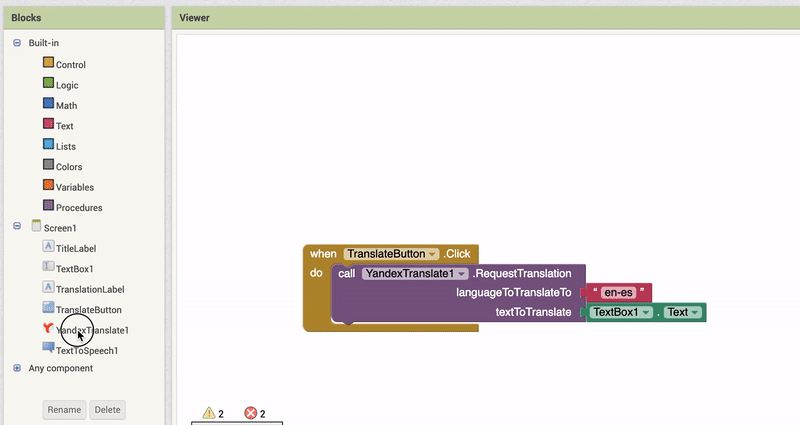Open the Lists blocks drawer icon
This screenshot has height=425, width=800.
(48, 144)
